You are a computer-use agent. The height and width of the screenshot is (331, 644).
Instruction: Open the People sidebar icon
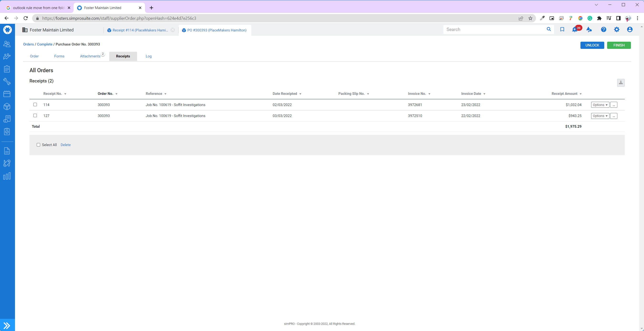tap(7, 44)
